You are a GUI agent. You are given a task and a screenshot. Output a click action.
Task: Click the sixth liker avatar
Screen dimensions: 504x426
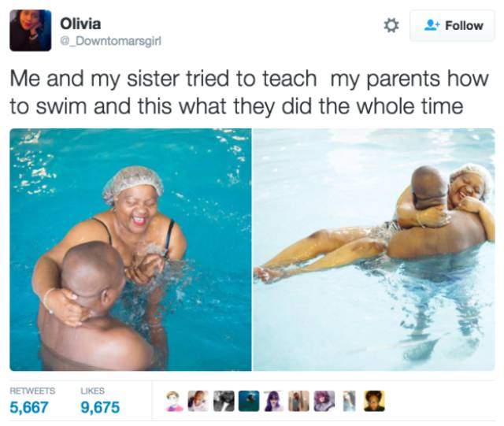[299, 401]
